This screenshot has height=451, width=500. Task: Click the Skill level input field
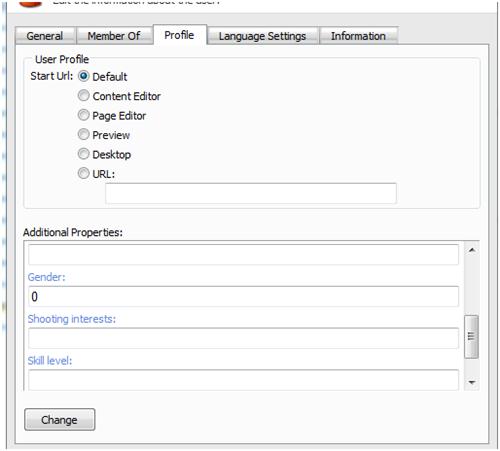tap(243, 380)
